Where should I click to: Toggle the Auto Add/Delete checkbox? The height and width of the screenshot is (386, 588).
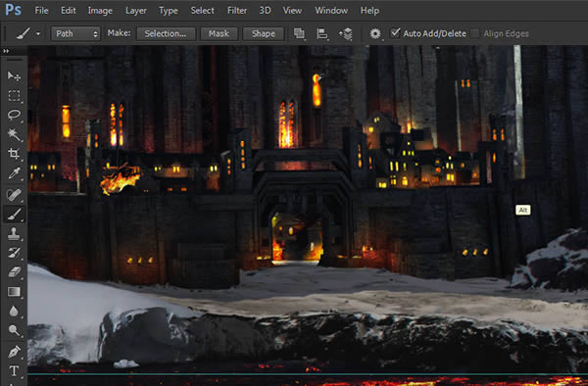(395, 33)
